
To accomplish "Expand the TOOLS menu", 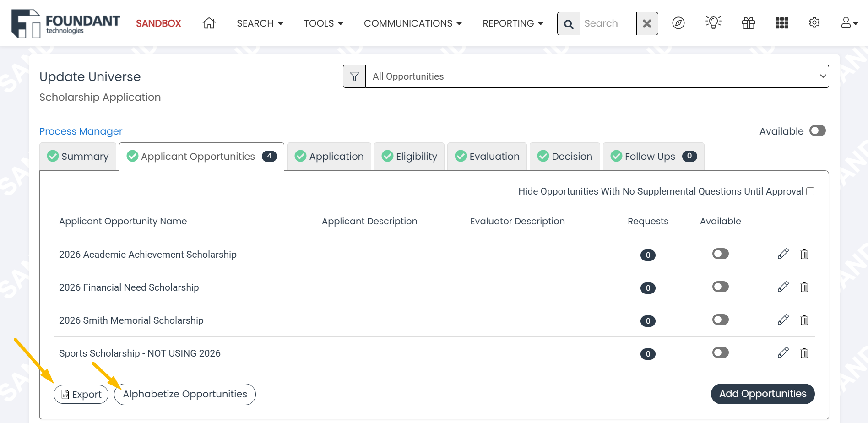I will pos(324,23).
